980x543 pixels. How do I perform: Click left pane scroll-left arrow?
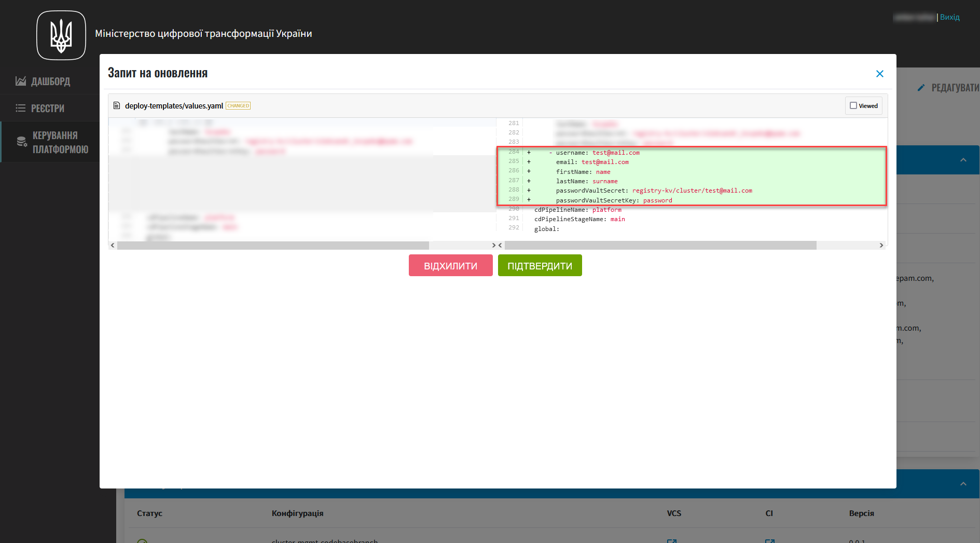coord(113,245)
